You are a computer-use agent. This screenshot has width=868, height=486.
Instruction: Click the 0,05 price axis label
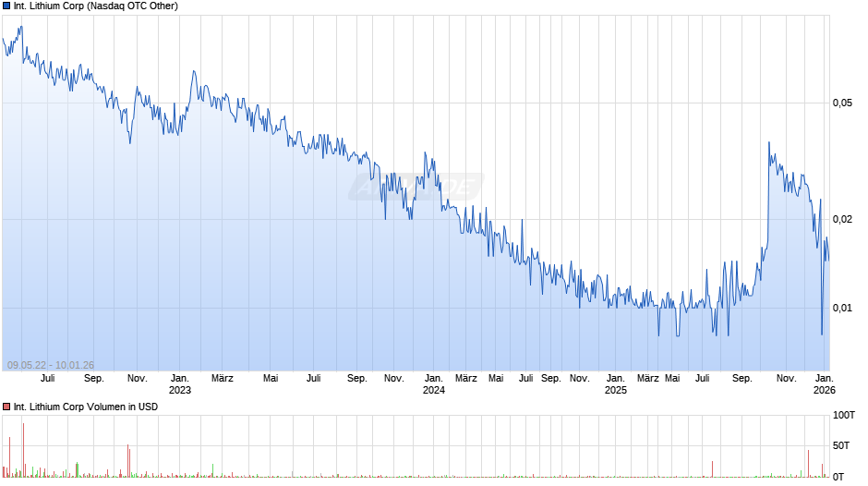coord(842,103)
